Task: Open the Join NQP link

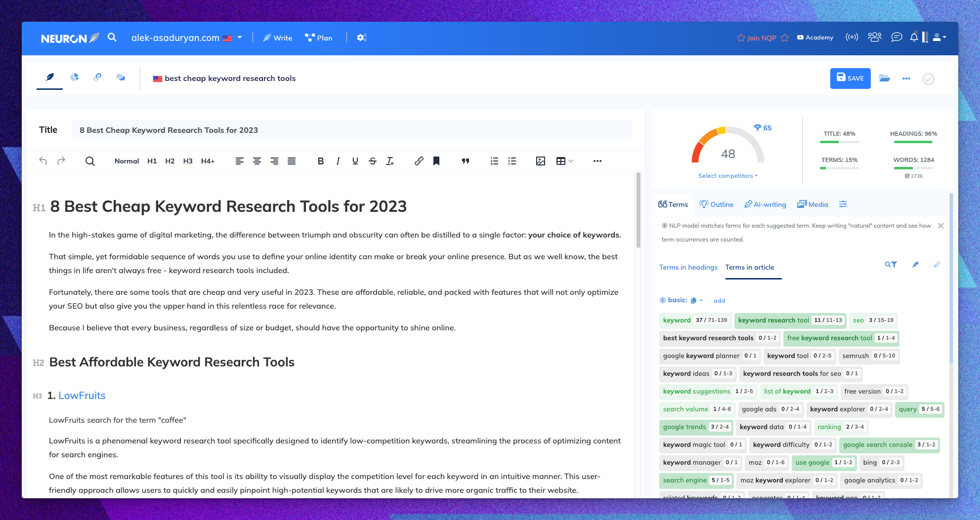Action: [x=762, y=38]
